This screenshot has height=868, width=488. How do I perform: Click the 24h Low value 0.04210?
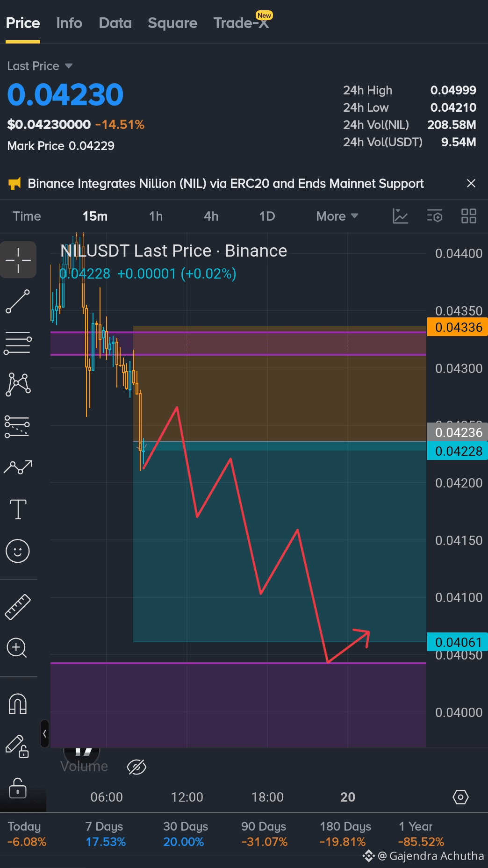coord(453,108)
